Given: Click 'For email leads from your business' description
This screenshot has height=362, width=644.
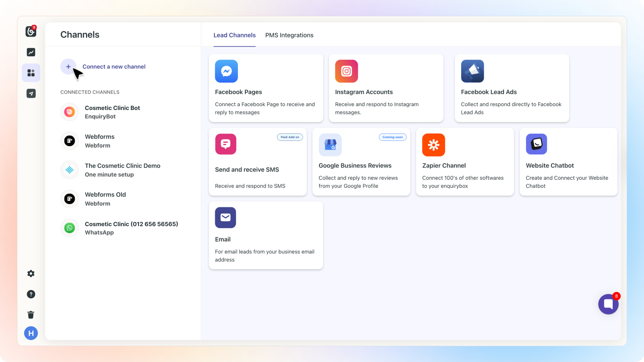Looking at the screenshot, I should (265, 255).
